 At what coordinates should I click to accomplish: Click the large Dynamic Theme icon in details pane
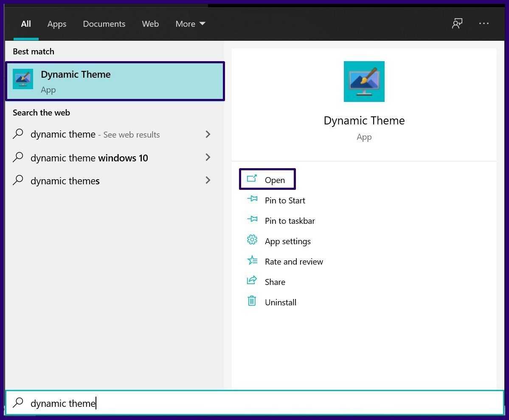(364, 82)
